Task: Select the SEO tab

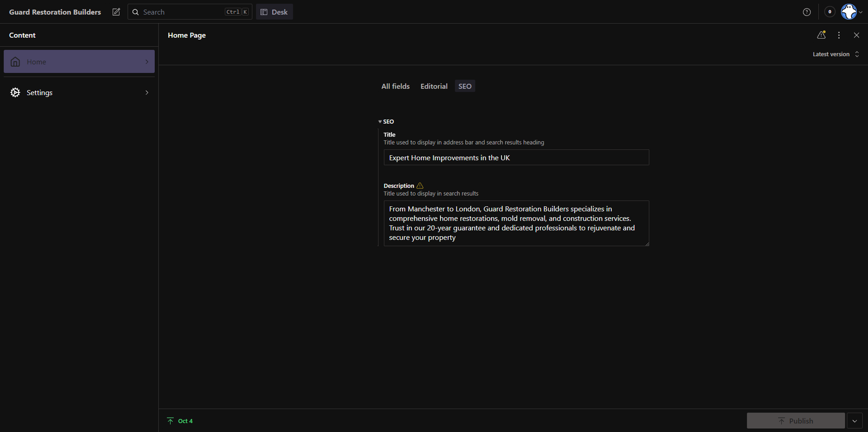Action: tap(465, 86)
